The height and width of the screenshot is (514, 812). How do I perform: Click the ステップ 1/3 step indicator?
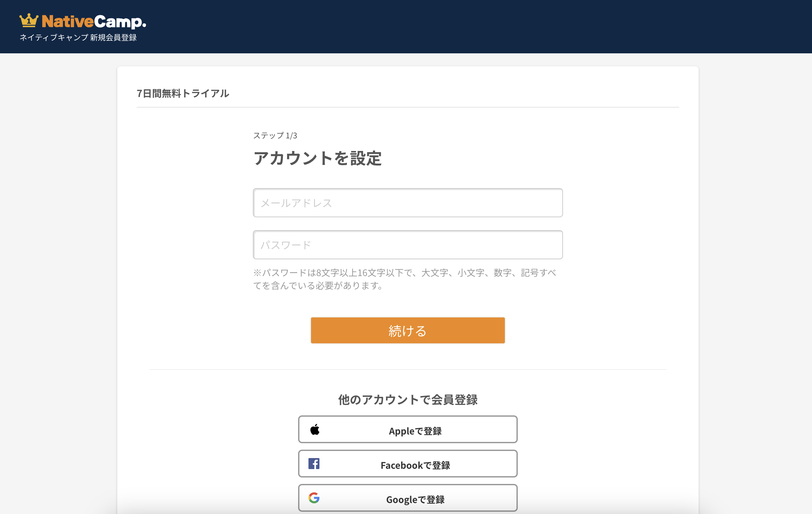tap(276, 136)
